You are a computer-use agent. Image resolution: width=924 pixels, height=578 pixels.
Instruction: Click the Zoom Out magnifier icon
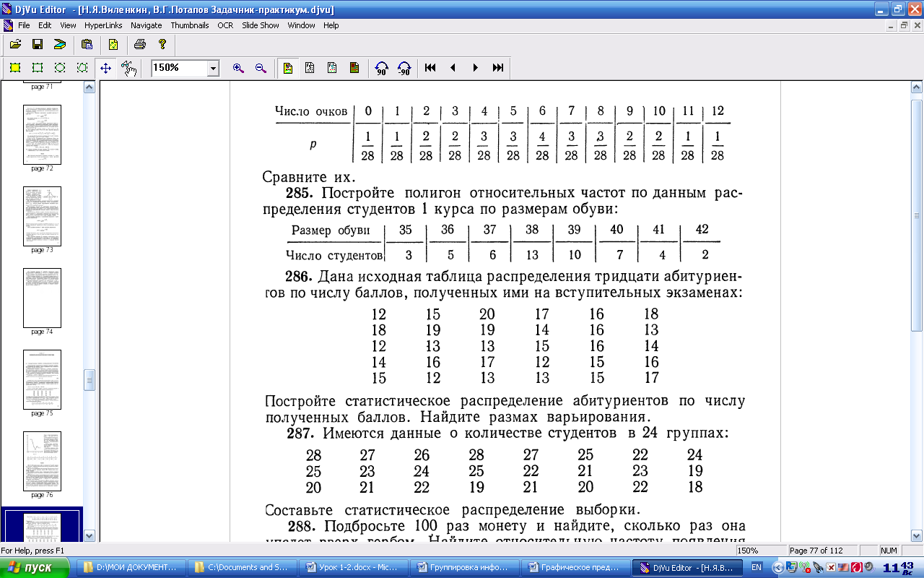[261, 68]
